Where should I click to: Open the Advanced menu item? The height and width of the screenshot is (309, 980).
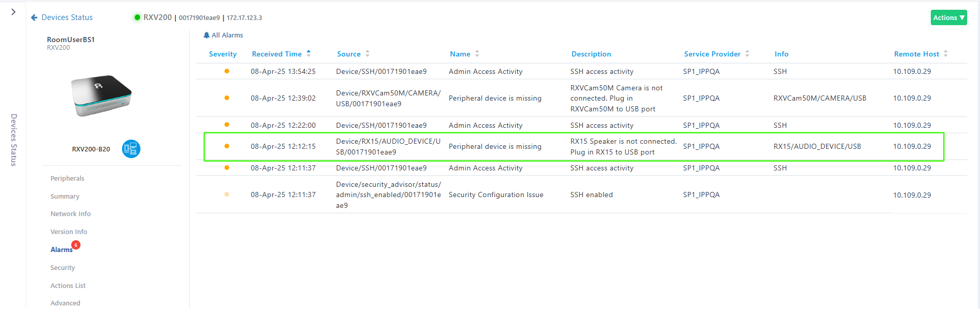coord(65,303)
